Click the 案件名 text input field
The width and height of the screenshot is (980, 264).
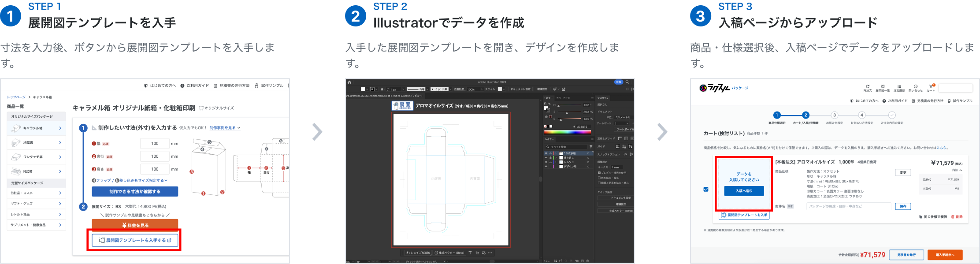(849, 206)
